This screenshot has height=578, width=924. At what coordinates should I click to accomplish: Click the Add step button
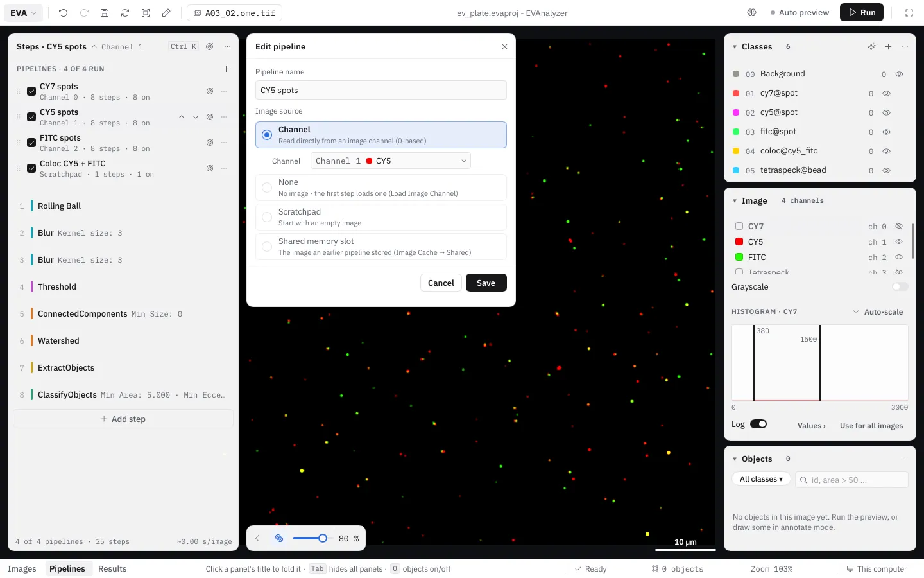click(x=123, y=419)
